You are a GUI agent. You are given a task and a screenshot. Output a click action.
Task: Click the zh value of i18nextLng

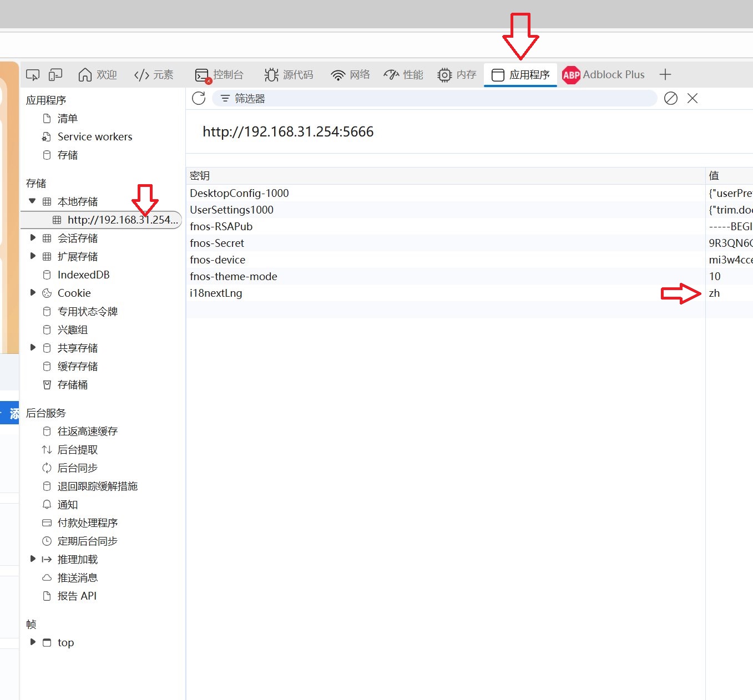(x=714, y=293)
